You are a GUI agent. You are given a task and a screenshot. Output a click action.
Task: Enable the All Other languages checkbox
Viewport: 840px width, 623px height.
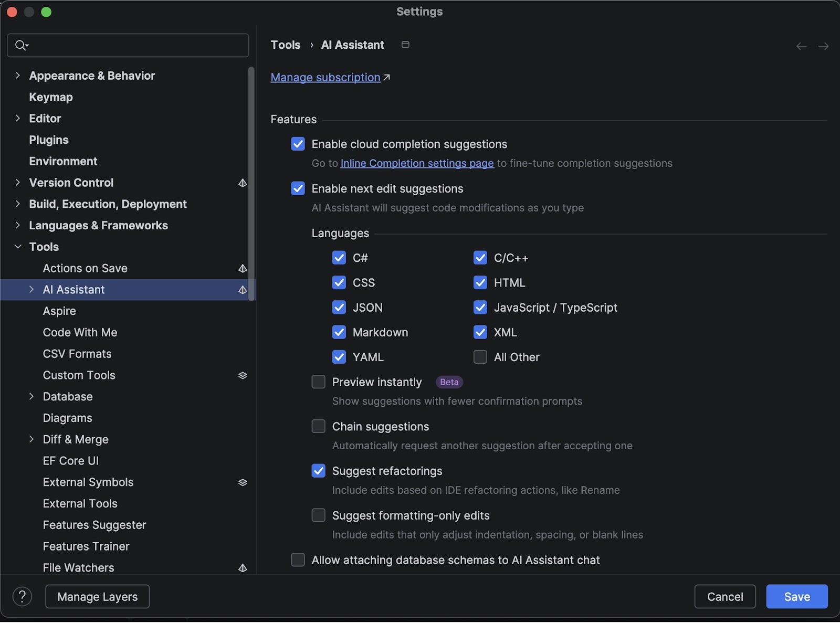(x=480, y=357)
